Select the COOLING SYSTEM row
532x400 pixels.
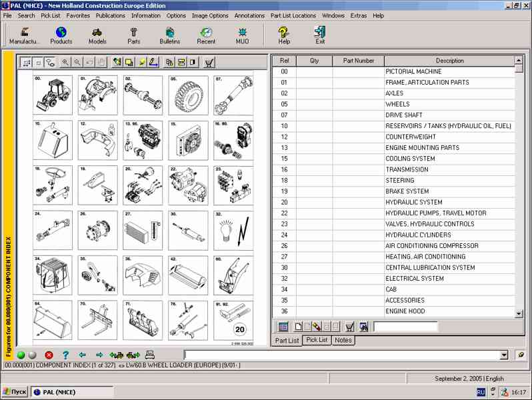point(393,159)
